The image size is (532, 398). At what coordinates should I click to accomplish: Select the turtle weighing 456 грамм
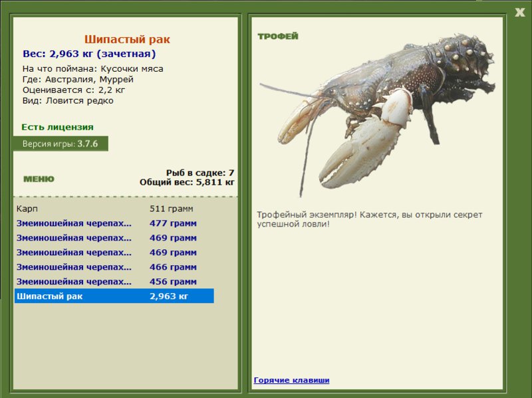(x=114, y=281)
